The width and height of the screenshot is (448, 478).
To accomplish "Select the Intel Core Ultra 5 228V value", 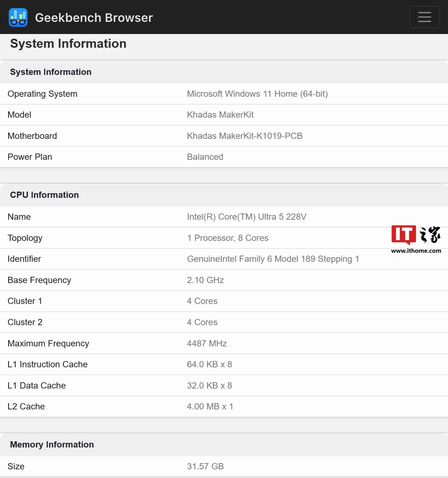I will coord(247,217).
